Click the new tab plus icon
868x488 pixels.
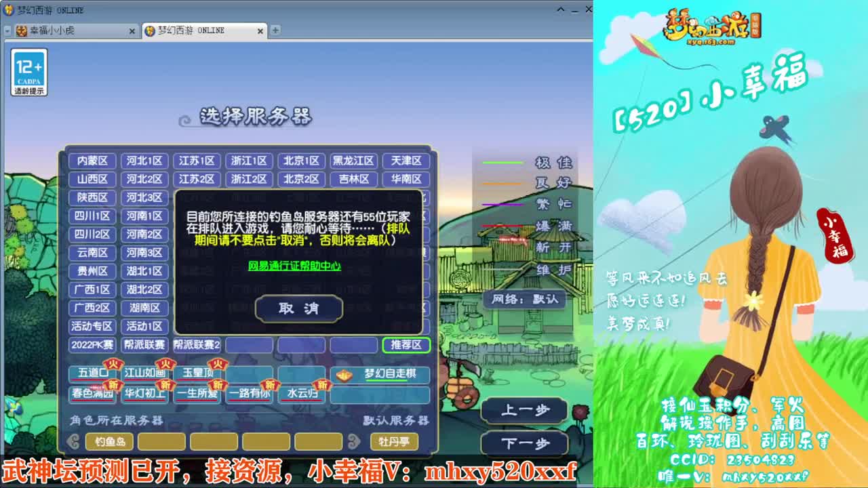click(275, 30)
